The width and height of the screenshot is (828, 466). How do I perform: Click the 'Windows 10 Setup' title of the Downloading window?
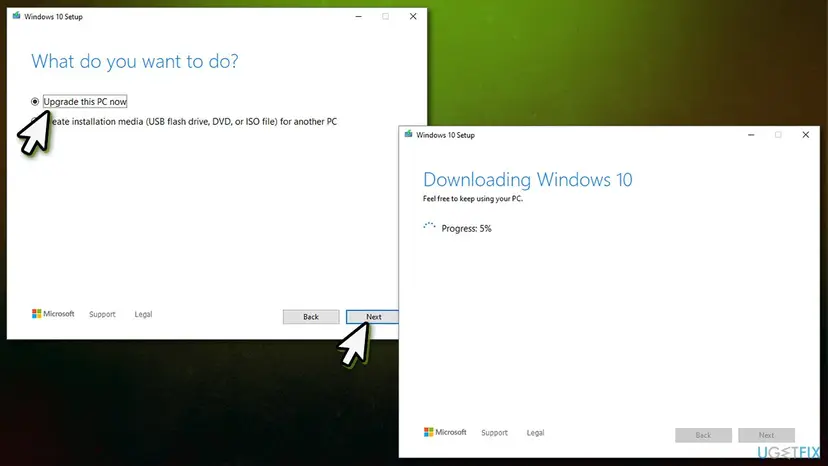coord(445,135)
